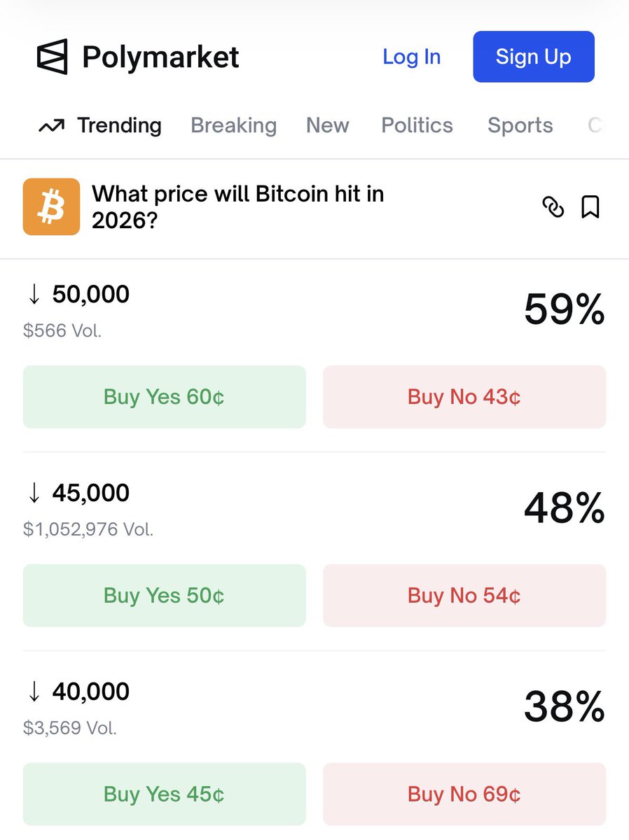Buy Yes at 45¢ for 40,000
The width and height of the screenshot is (629, 840).
[x=165, y=794]
